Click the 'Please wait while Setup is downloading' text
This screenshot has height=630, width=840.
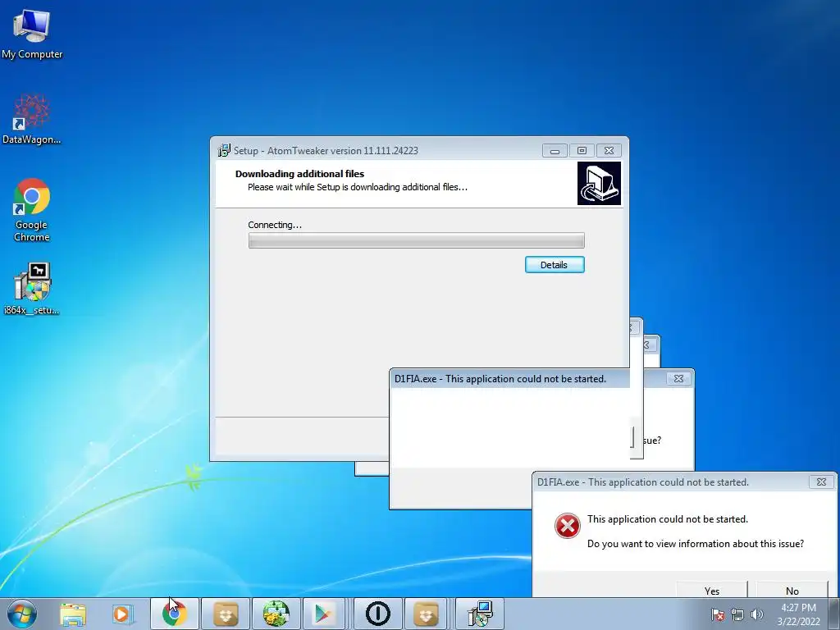(358, 187)
